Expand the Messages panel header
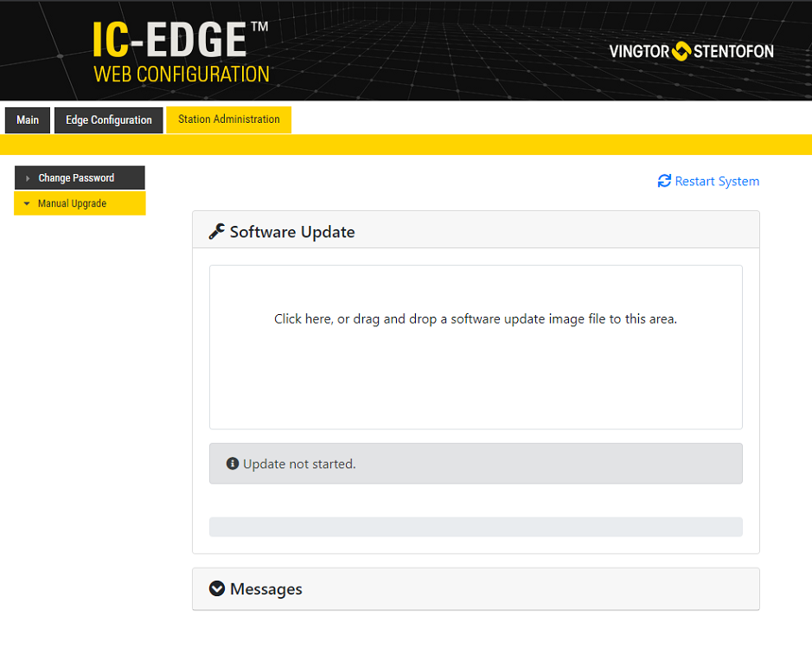The width and height of the screenshot is (812, 649). 475,589
